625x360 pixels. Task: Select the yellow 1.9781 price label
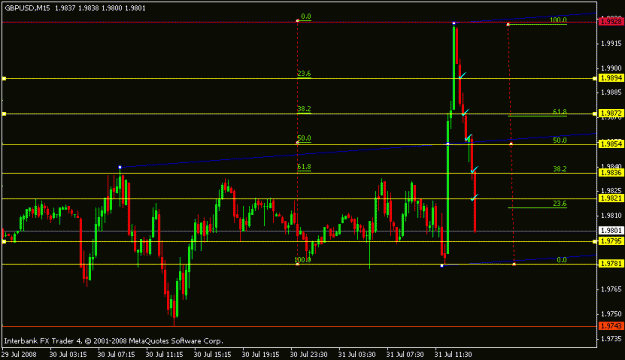[611, 264]
